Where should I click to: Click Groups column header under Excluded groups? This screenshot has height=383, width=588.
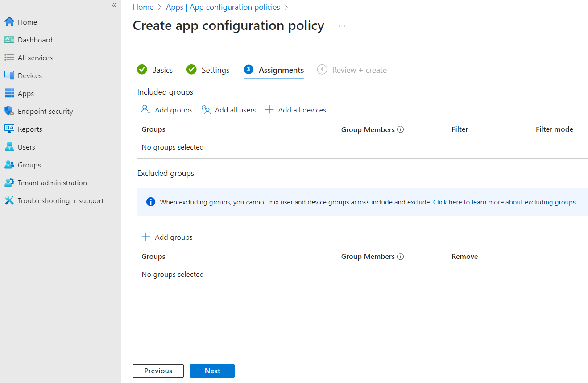153,257
